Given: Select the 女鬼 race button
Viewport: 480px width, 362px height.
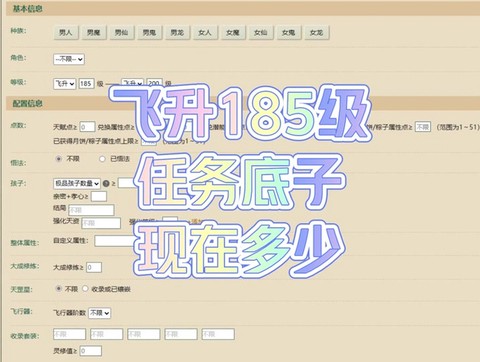Looking at the screenshot, I should tap(289, 32).
